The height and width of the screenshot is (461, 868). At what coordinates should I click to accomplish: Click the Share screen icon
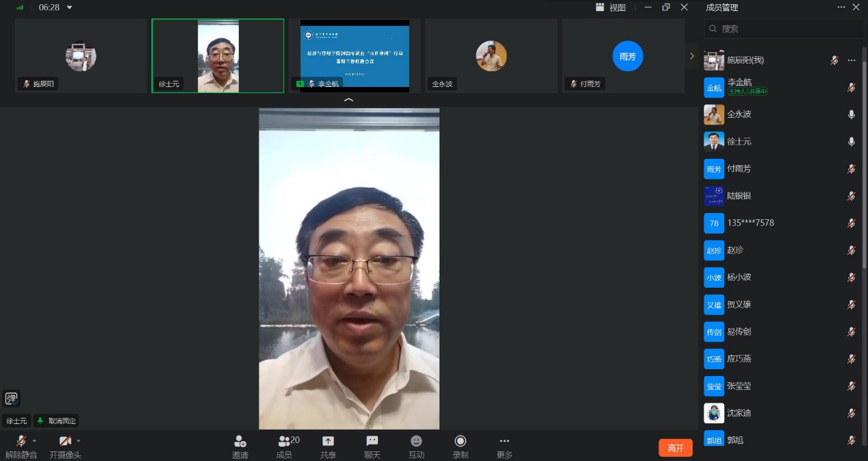328,442
